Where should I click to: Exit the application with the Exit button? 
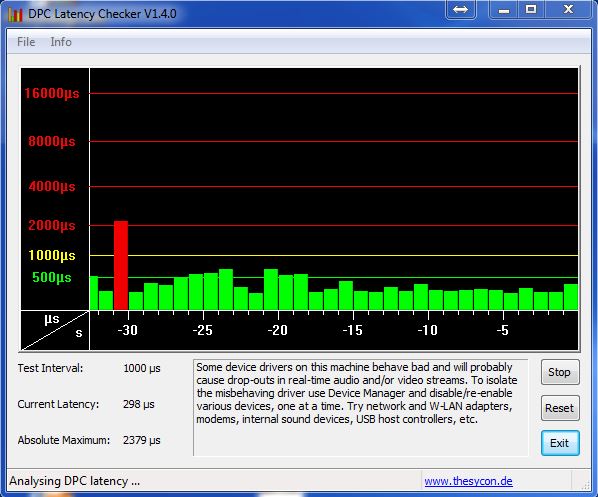click(560, 443)
